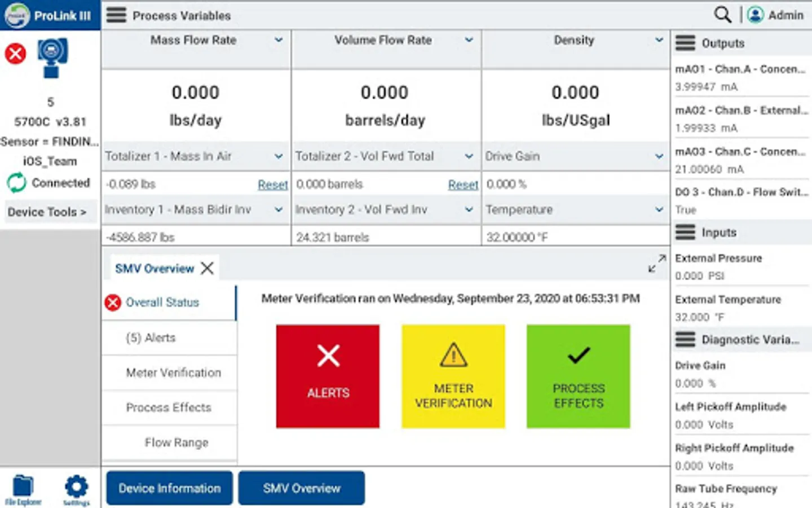Click Left Pickoff Amplitude label
This screenshot has height=508, width=812.
coord(730,406)
